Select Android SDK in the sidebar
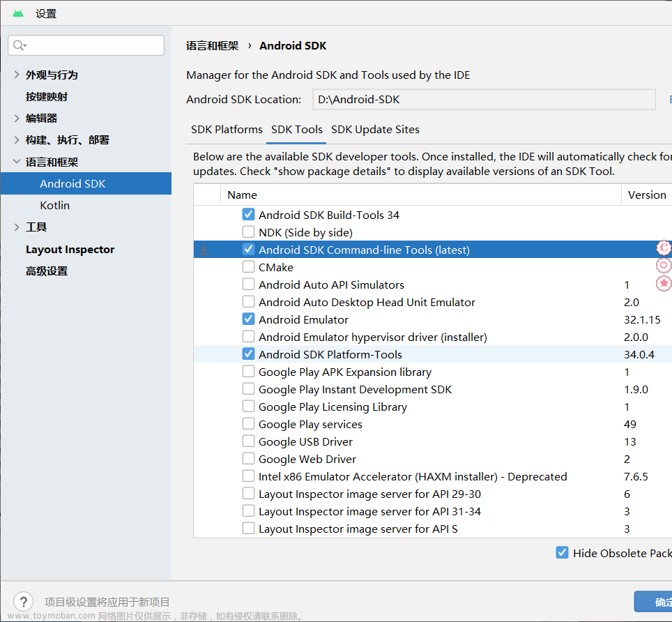This screenshot has height=622, width=672. [x=86, y=183]
